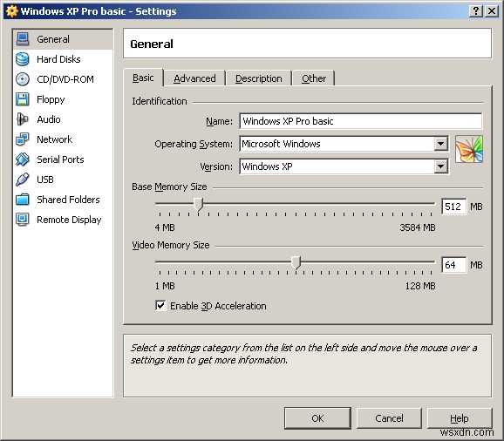Click the Video Memory Size slider handle
The height and width of the screenshot is (441, 504).
[296, 262]
